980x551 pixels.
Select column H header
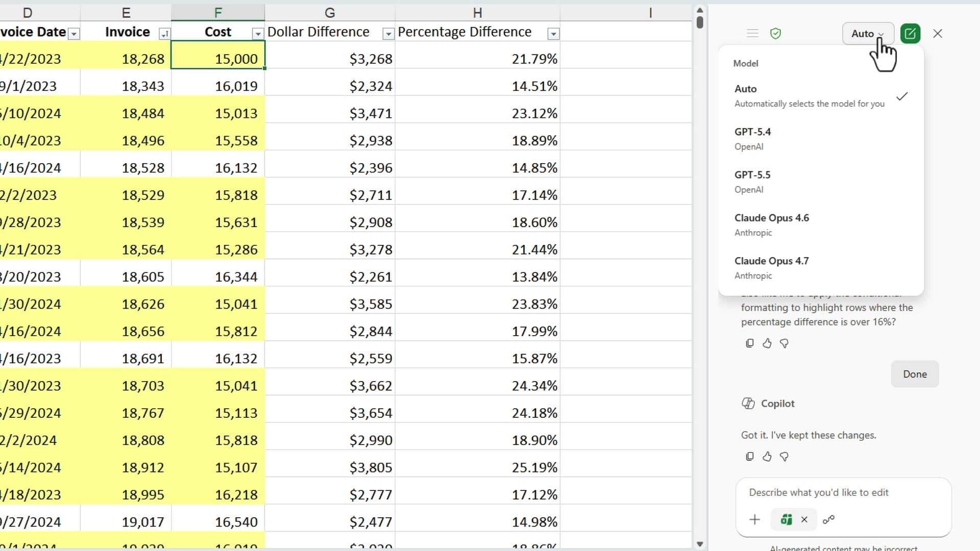coord(477,13)
